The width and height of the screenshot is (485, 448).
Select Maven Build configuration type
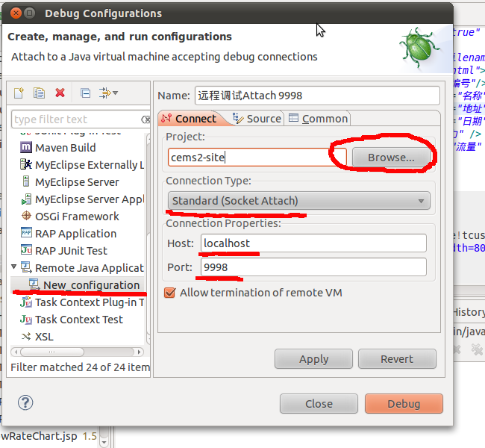[x=65, y=148]
